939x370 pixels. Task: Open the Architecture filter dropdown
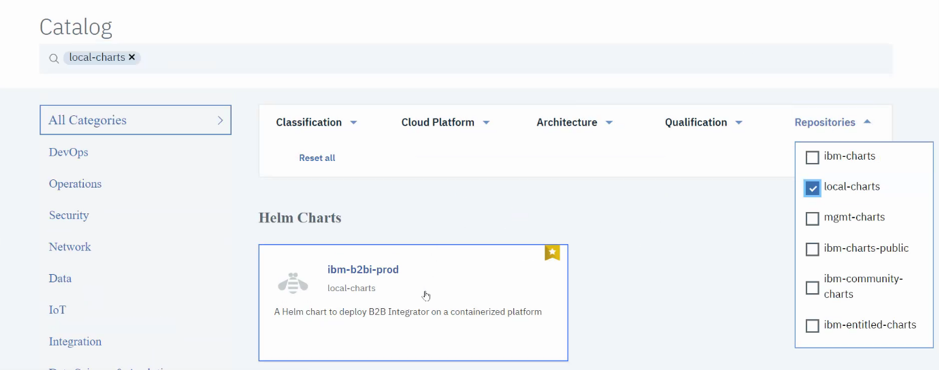(574, 122)
